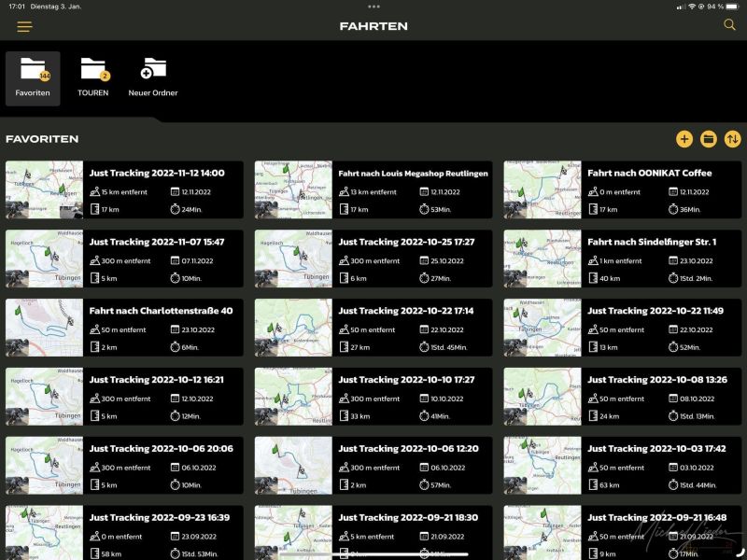
Task: Open the sort order arrows button
Action: tap(733, 139)
